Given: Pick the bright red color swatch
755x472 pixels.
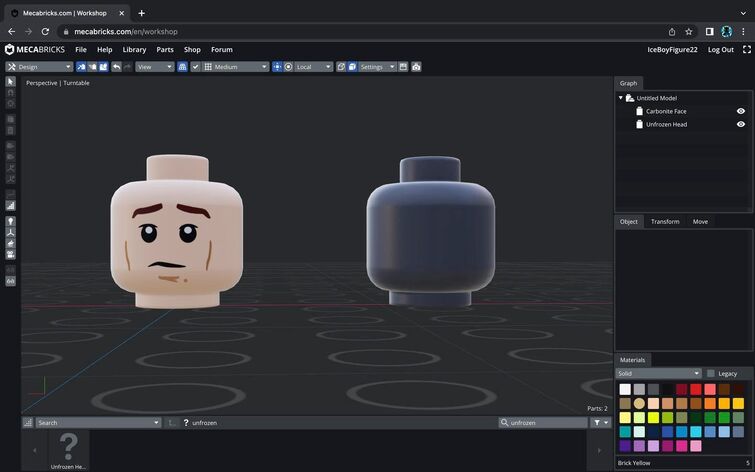Looking at the screenshot, I should (696, 389).
